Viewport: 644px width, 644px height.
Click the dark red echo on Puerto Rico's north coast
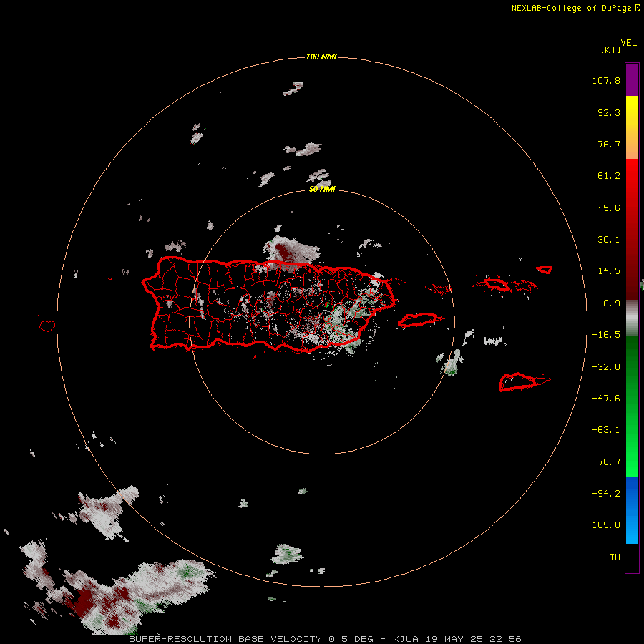pos(283,251)
